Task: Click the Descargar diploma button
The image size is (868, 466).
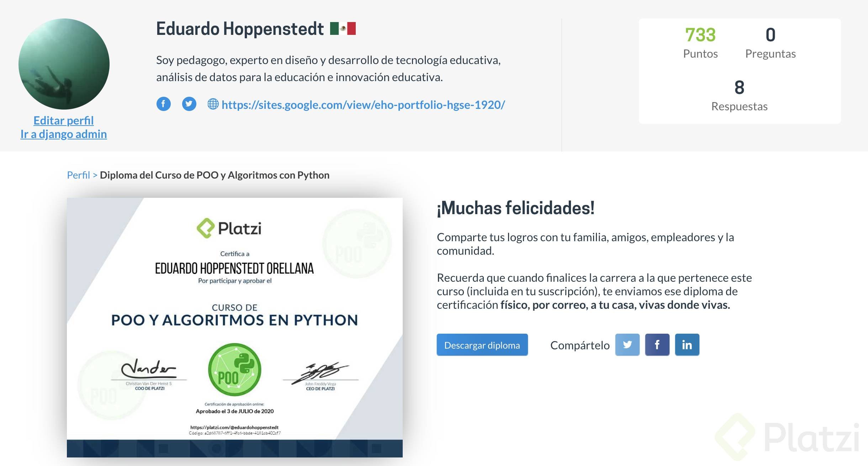Action: (x=482, y=345)
